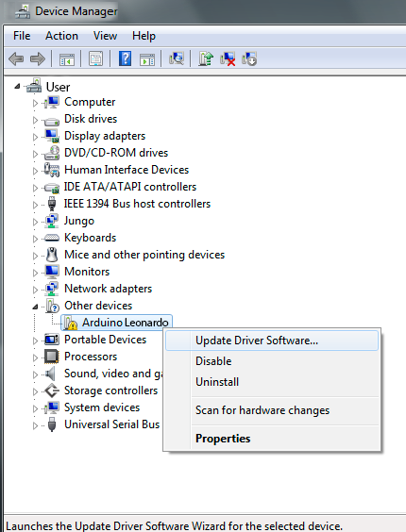Click the Uninstall device red X toolbar icon
Screen dimensions: 406x532
228,58
